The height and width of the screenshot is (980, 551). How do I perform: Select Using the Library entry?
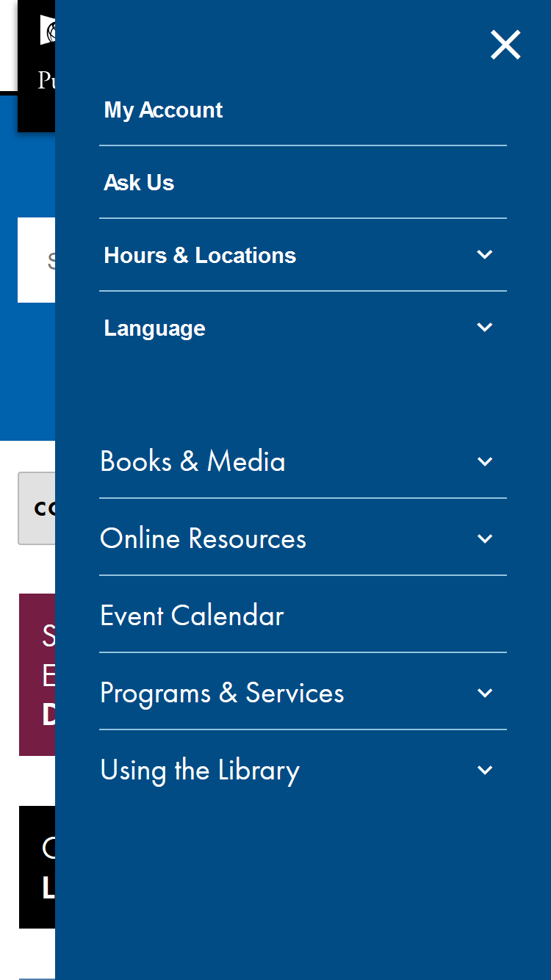click(x=200, y=770)
